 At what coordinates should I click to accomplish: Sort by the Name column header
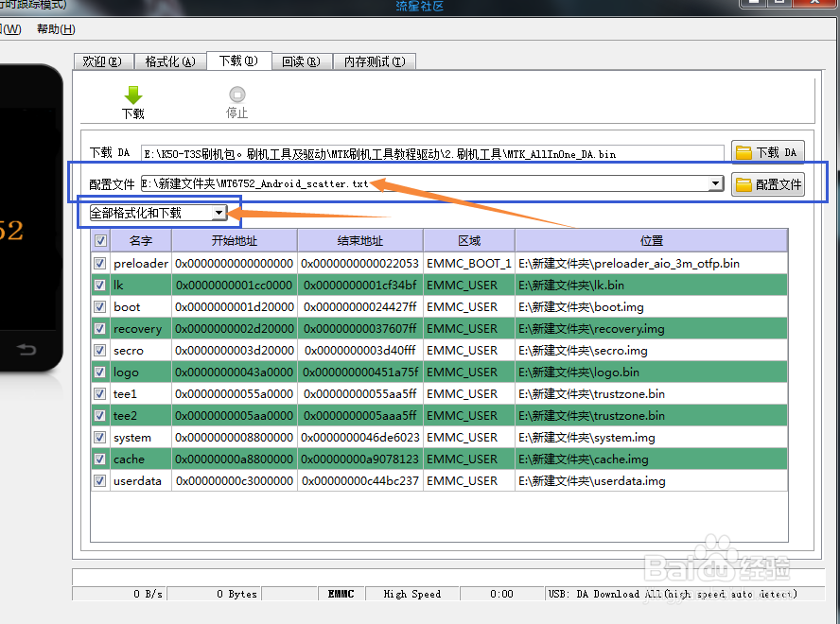tap(140, 241)
